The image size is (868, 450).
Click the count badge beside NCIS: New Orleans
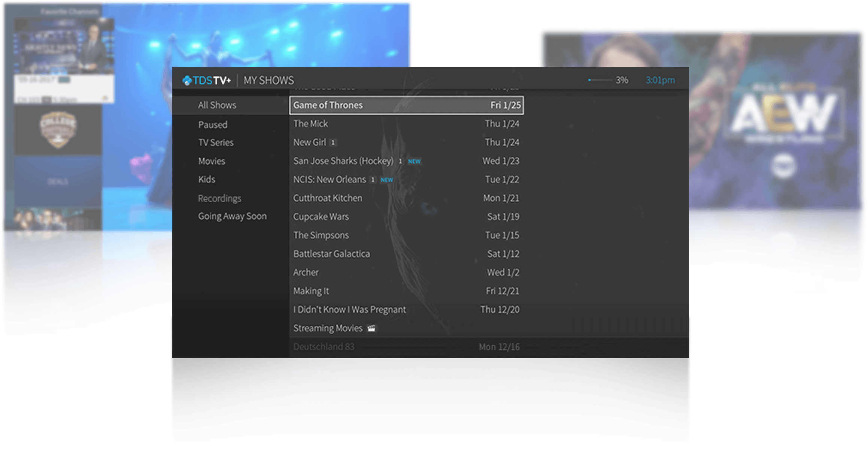coord(373,180)
